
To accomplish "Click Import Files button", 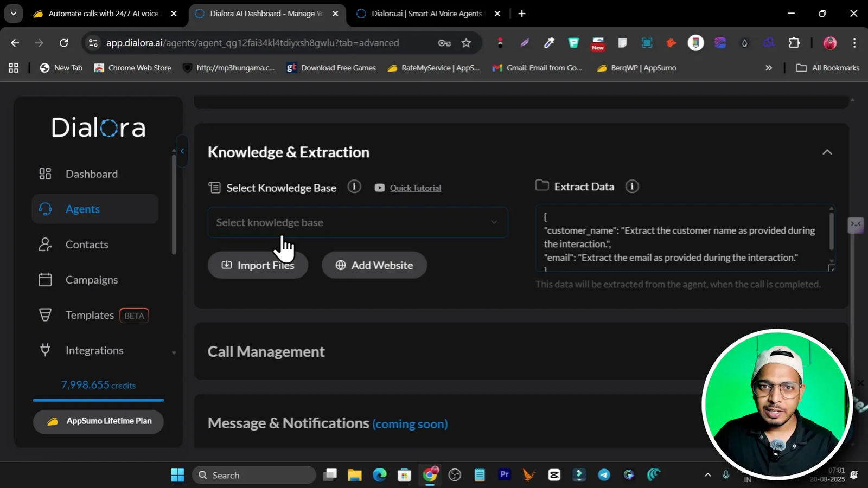I will point(258,265).
